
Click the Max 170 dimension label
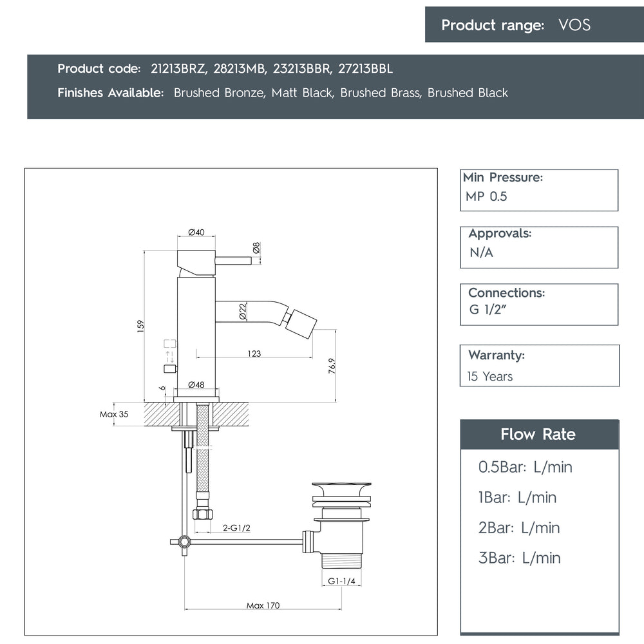click(263, 605)
